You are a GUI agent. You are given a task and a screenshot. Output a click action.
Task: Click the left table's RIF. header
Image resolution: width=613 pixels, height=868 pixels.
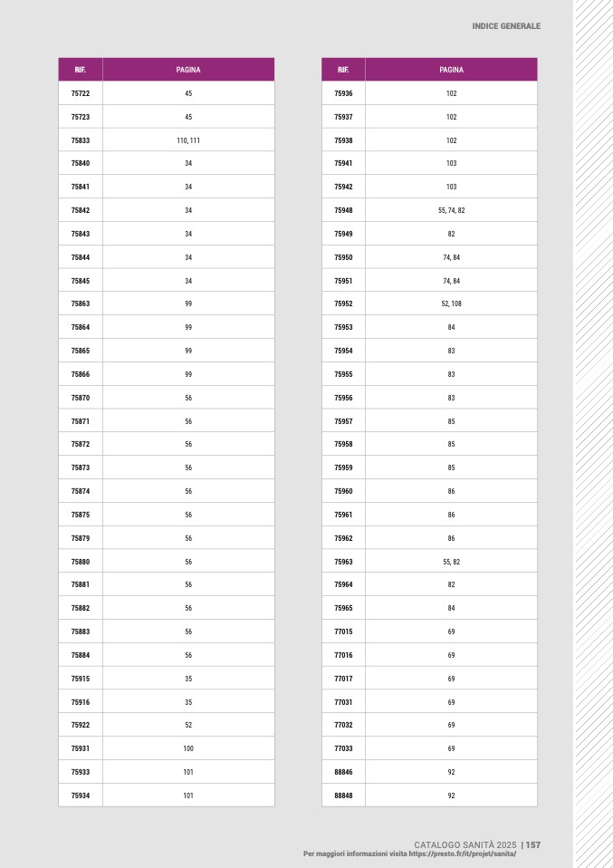coord(80,70)
